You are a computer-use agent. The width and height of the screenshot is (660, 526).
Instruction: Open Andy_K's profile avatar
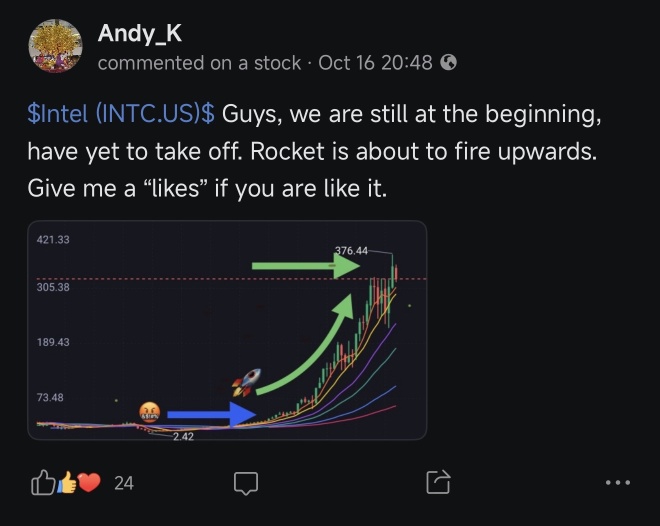[x=55, y=46]
